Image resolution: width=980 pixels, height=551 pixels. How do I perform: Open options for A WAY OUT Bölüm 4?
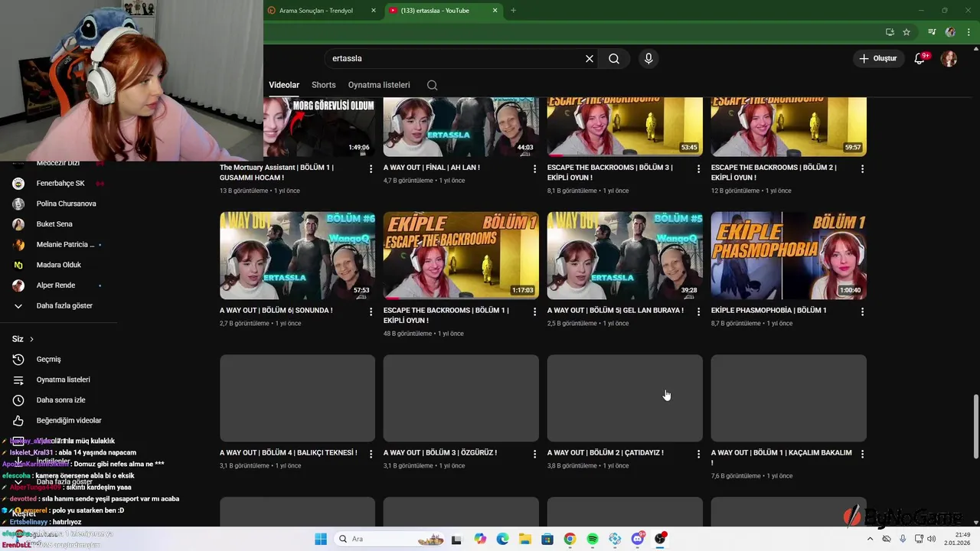point(371,454)
